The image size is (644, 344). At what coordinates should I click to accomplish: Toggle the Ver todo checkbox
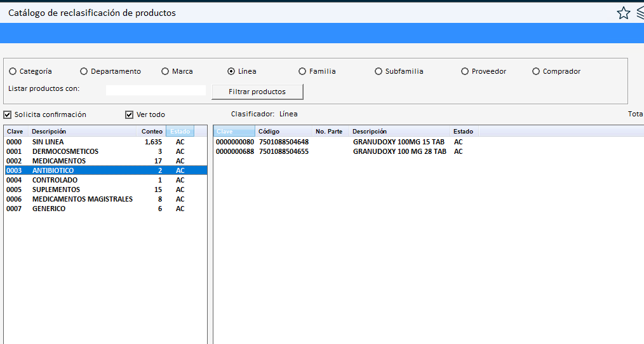(130, 114)
